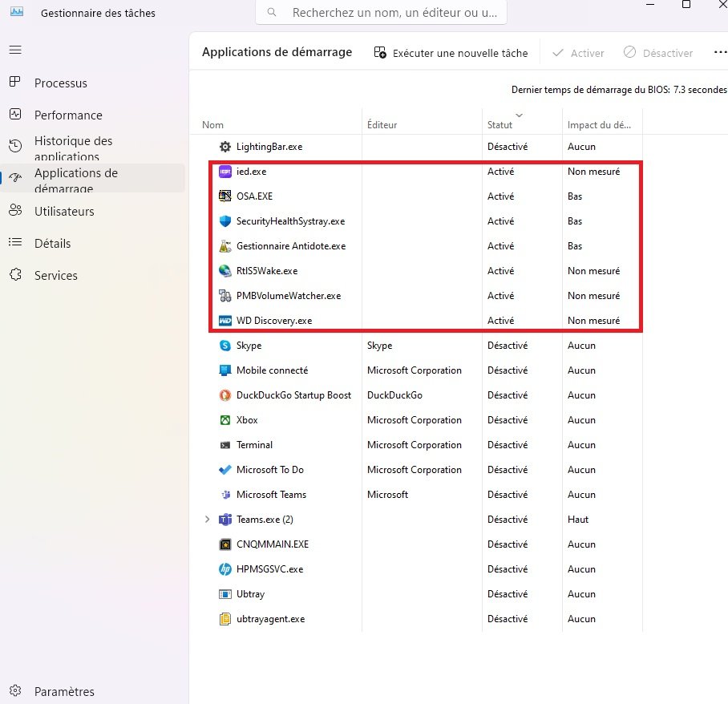Image resolution: width=728 pixels, height=704 pixels.
Task: Click the Mobile connecté icon
Action: pos(225,370)
